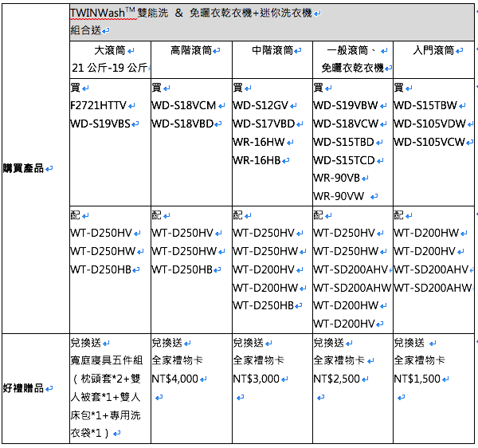The image size is (478, 448).
Task: Click WT-D250HW in the 大滾筒 column
Action: (103, 252)
